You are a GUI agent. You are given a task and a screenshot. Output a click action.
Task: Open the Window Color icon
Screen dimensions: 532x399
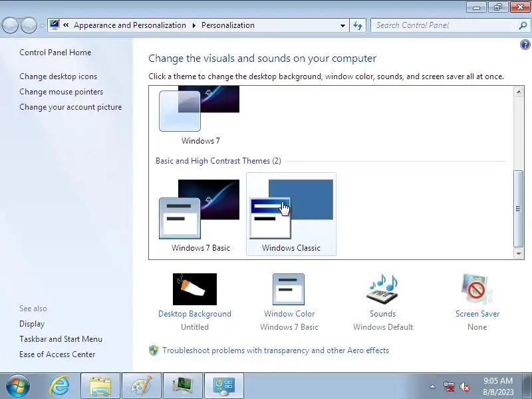[289, 289]
